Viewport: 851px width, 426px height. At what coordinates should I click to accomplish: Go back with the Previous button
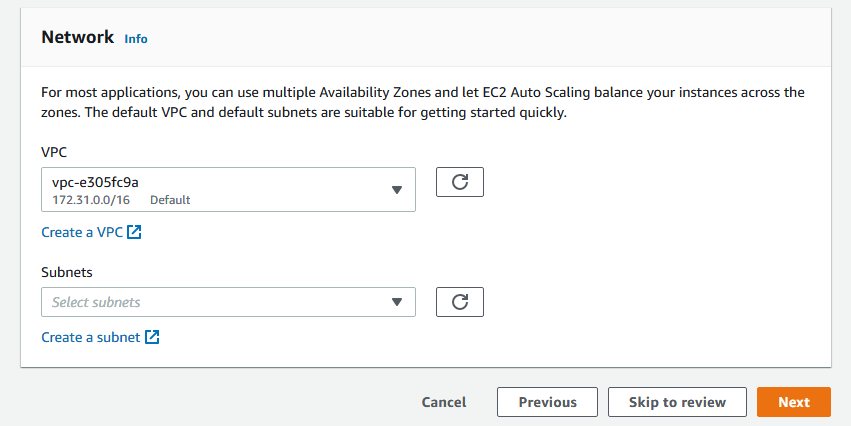547,402
